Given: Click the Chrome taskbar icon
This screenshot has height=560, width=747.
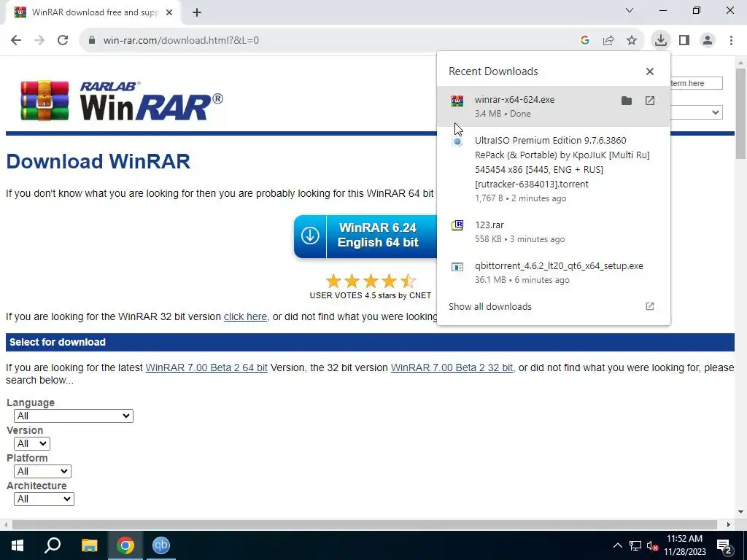Looking at the screenshot, I should (125, 545).
